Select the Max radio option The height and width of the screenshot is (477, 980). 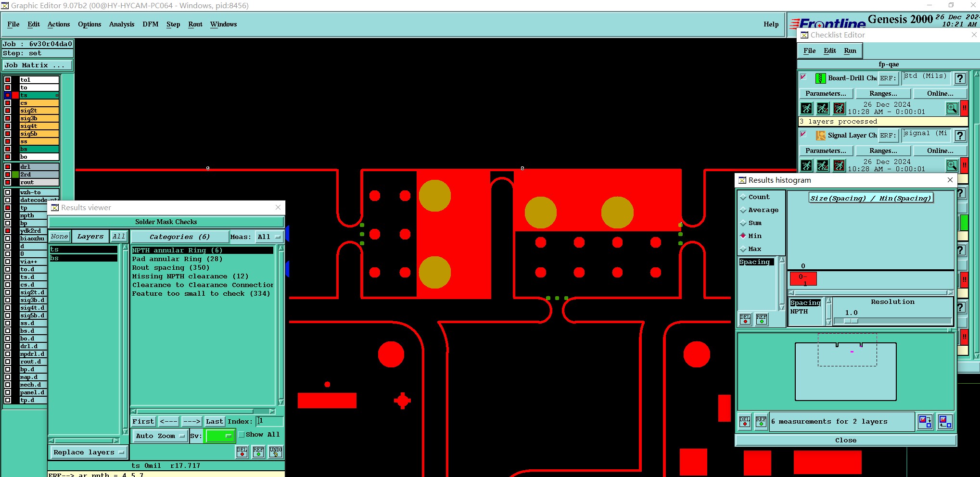(743, 249)
